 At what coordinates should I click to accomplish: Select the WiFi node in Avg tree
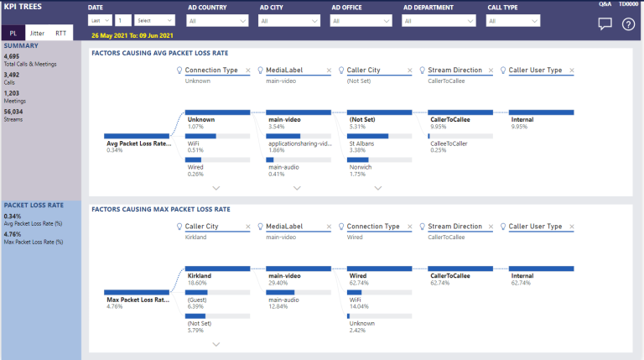click(x=217, y=143)
